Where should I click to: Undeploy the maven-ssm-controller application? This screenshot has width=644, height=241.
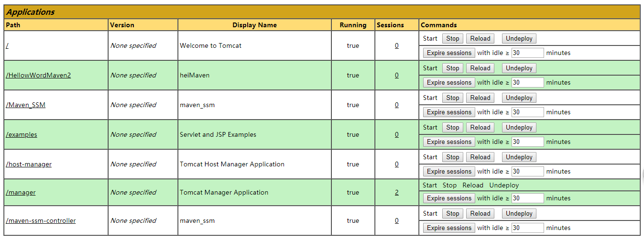(519, 213)
